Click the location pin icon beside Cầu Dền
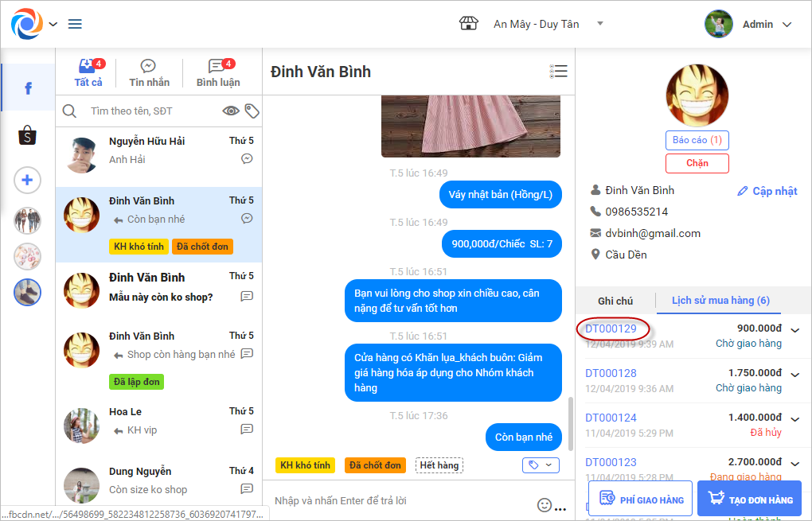 [x=595, y=254]
